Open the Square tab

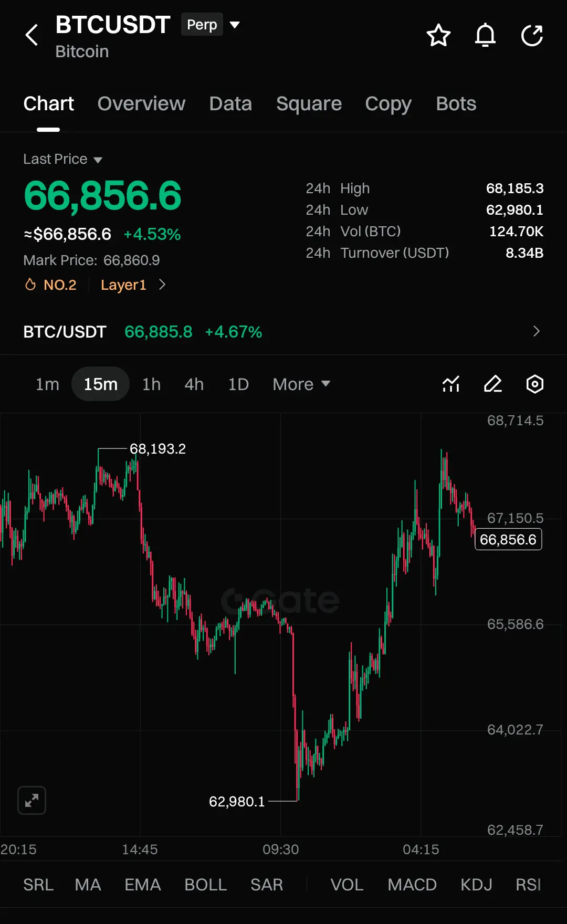point(309,103)
